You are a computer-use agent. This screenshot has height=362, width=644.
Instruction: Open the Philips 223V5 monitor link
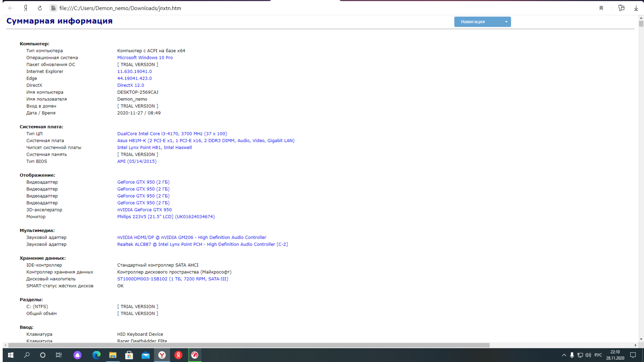point(166,217)
